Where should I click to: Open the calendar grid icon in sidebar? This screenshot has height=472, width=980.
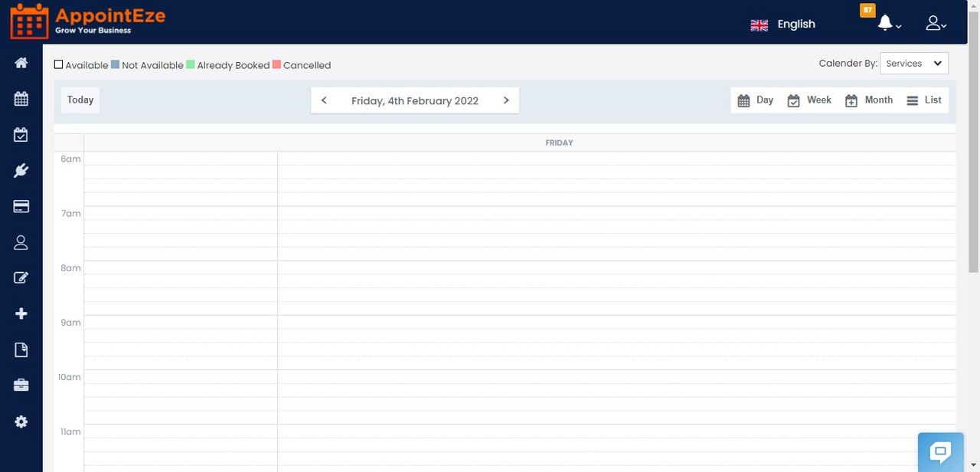(x=21, y=99)
